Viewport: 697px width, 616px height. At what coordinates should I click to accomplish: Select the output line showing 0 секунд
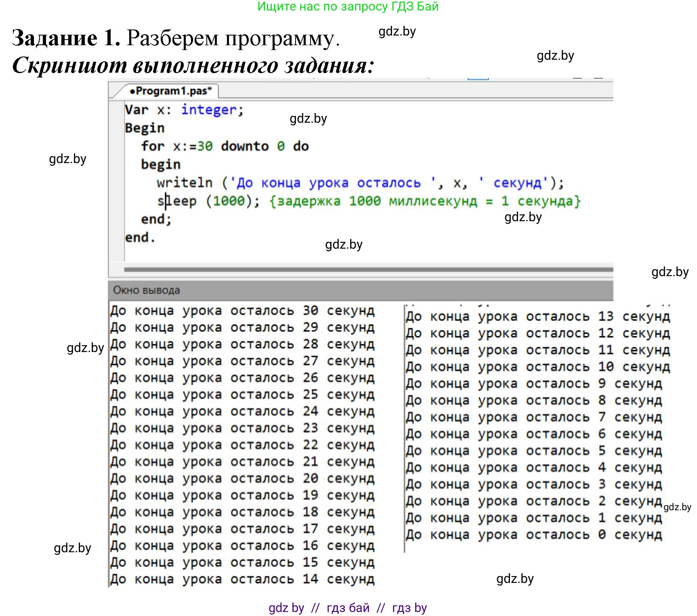pos(533,535)
